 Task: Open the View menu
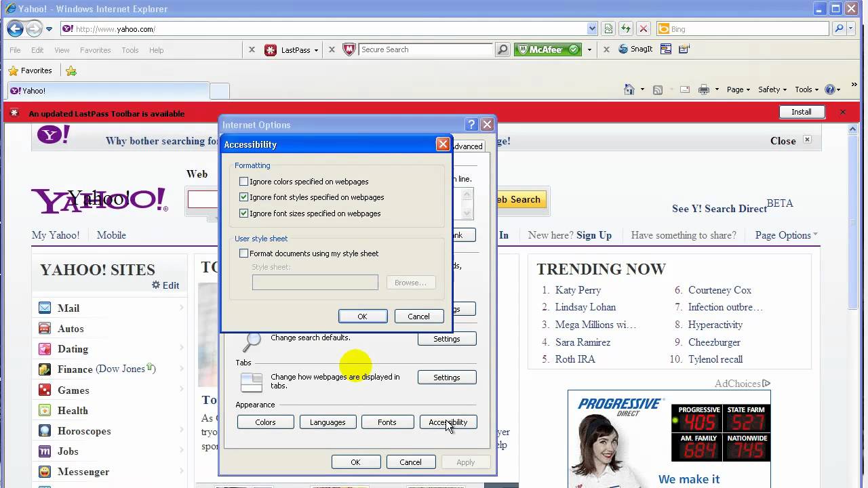tap(62, 50)
